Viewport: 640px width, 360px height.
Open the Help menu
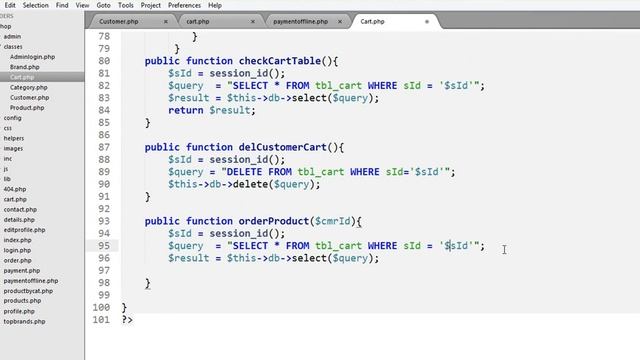(215, 5)
